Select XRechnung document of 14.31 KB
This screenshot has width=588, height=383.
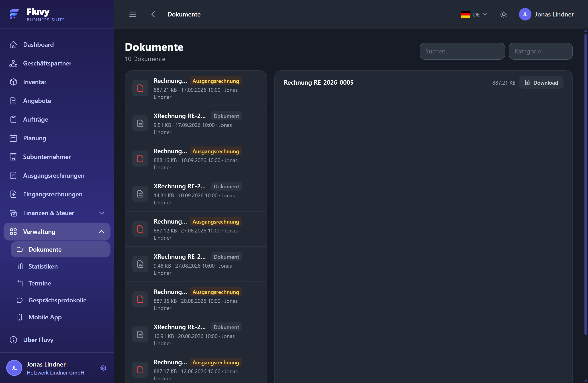tap(196, 194)
